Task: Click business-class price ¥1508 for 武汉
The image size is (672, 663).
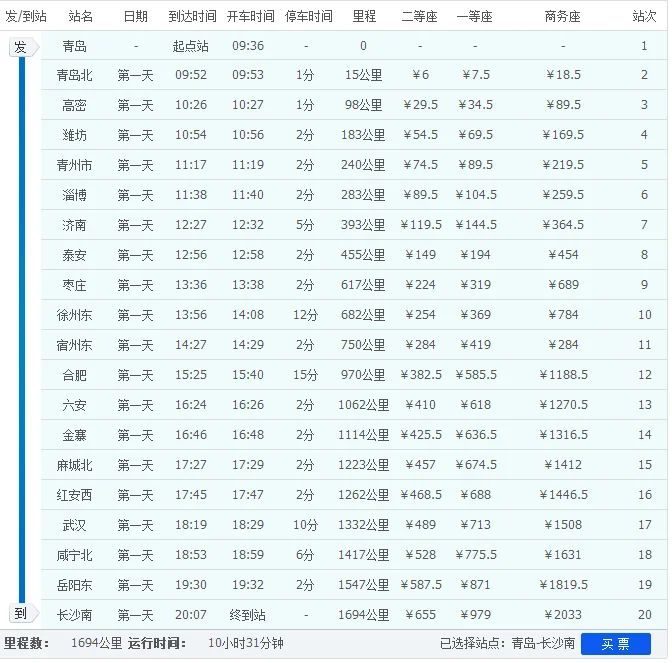Action: tap(563, 525)
